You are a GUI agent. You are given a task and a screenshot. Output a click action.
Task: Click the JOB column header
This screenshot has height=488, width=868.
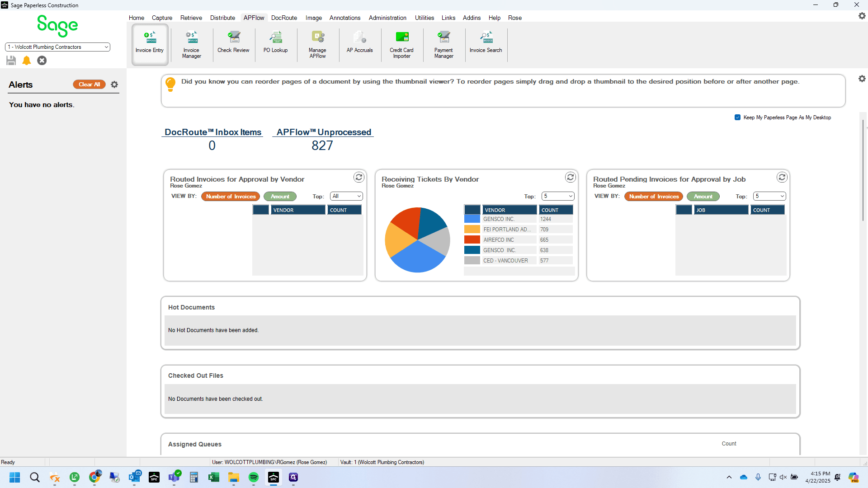pos(721,210)
